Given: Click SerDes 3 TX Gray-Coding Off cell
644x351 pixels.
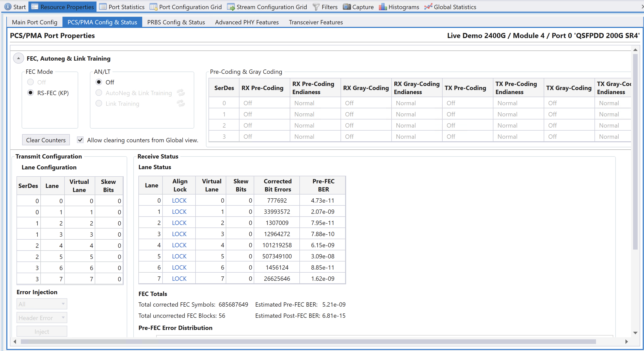Looking at the screenshot, I should pyautogui.click(x=569, y=136).
